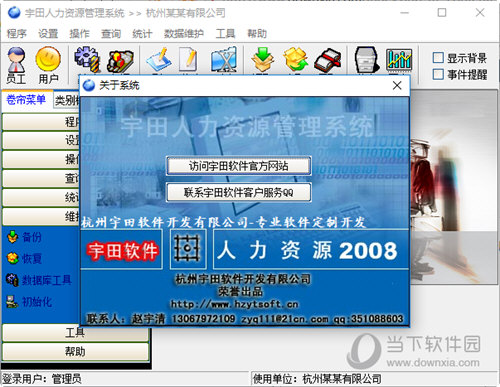The width and height of the screenshot is (500, 387).
Task: Click the 备份 label in sidebar
Action: tap(32, 237)
